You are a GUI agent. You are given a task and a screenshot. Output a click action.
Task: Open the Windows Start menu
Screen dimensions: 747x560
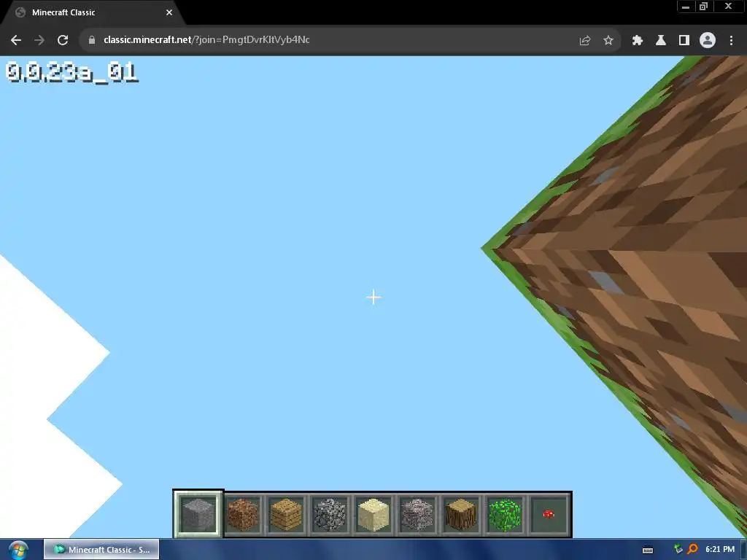[x=18, y=550]
